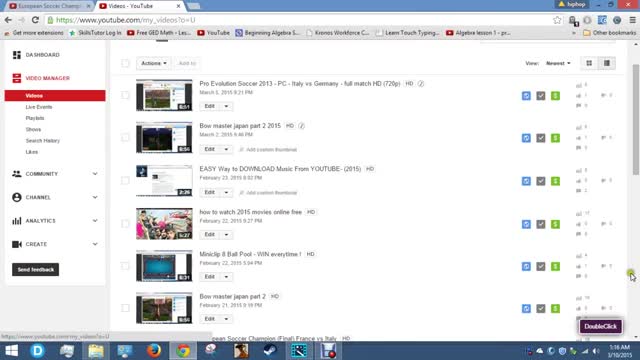Open how to watch 2015 movies online free title
Image resolution: width=640 pixels, height=360 pixels.
click(x=251, y=212)
